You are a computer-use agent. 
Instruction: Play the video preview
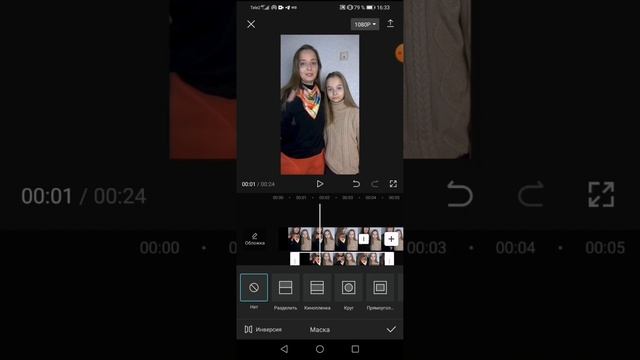(320, 184)
